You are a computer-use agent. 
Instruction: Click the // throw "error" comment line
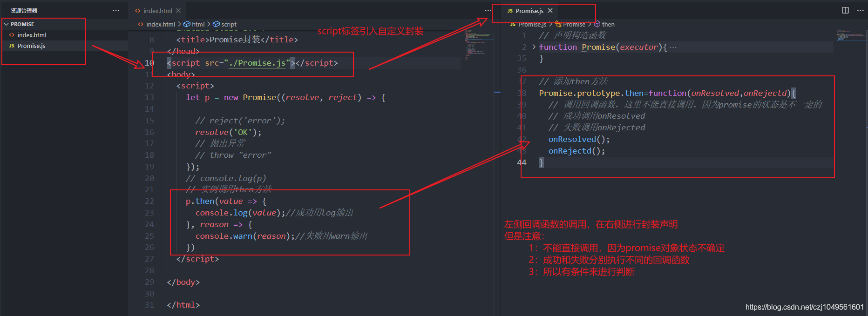tap(233, 155)
